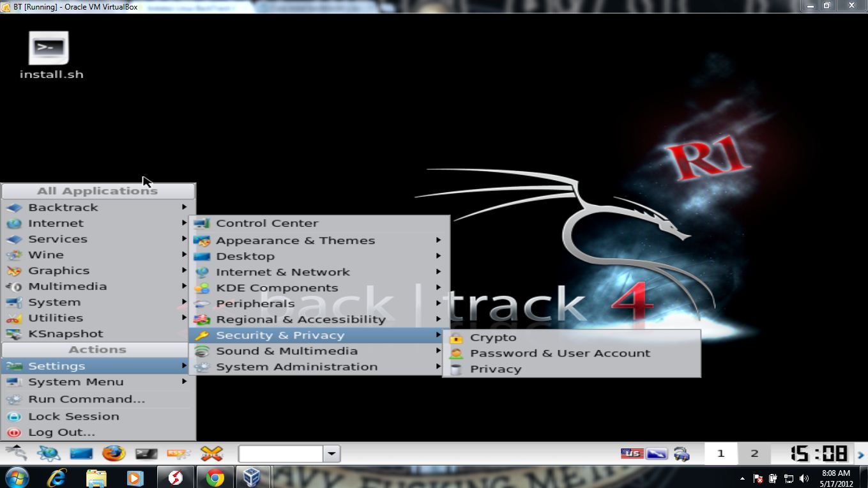Switch to virtual desktop 2

coord(754,454)
